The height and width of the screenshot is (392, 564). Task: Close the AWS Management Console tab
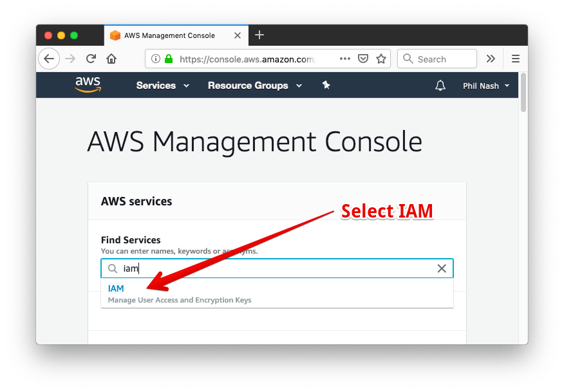238,35
